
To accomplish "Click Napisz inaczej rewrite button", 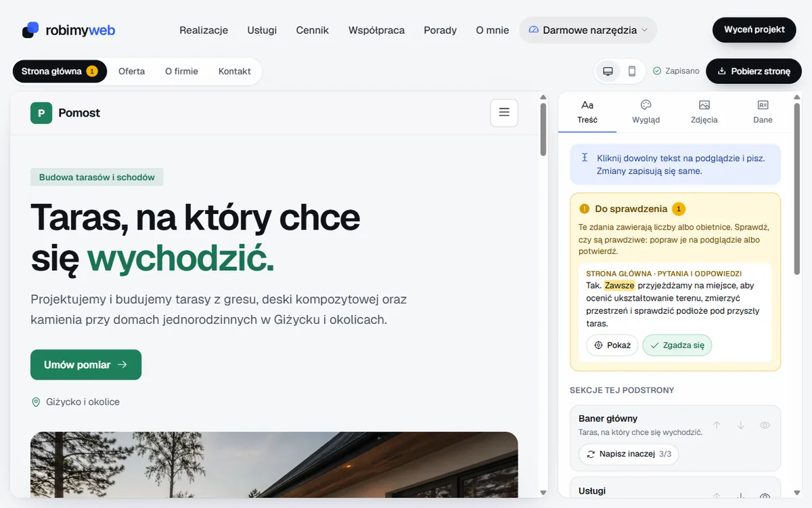I will pyautogui.click(x=629, y=454).
